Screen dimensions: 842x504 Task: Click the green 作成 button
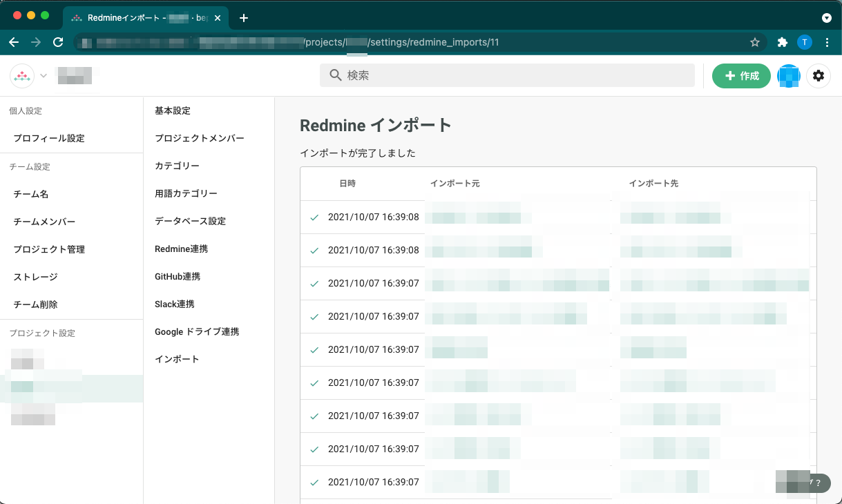pos(740,76)
